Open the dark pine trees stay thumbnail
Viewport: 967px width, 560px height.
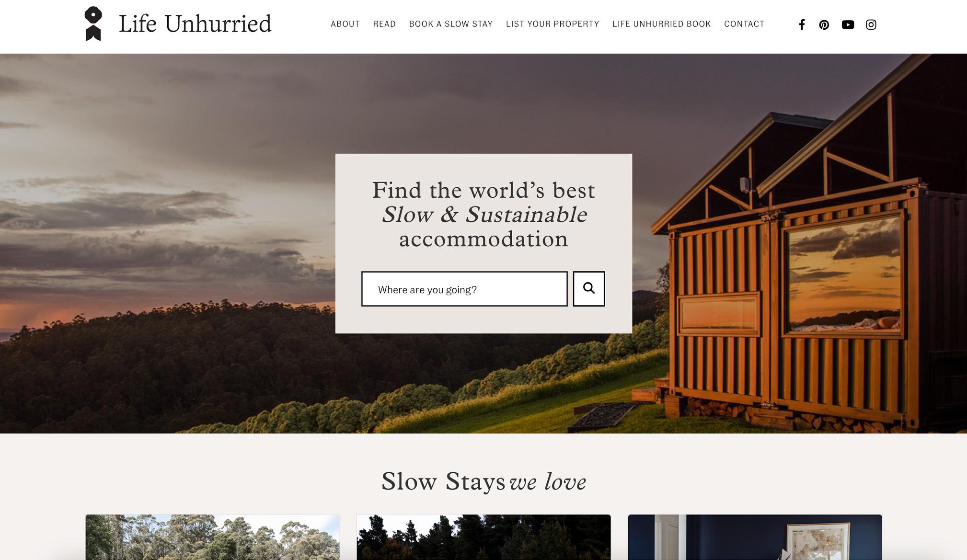483,537
